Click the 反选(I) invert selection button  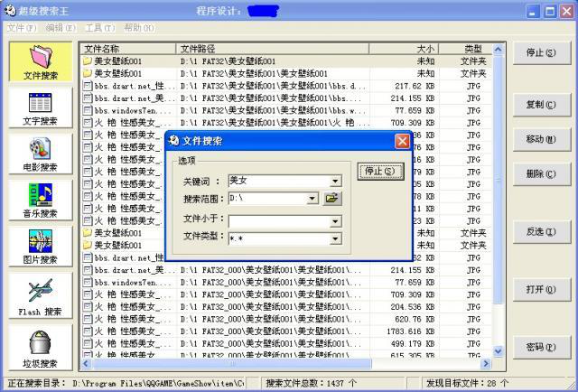tap(541, 232)
